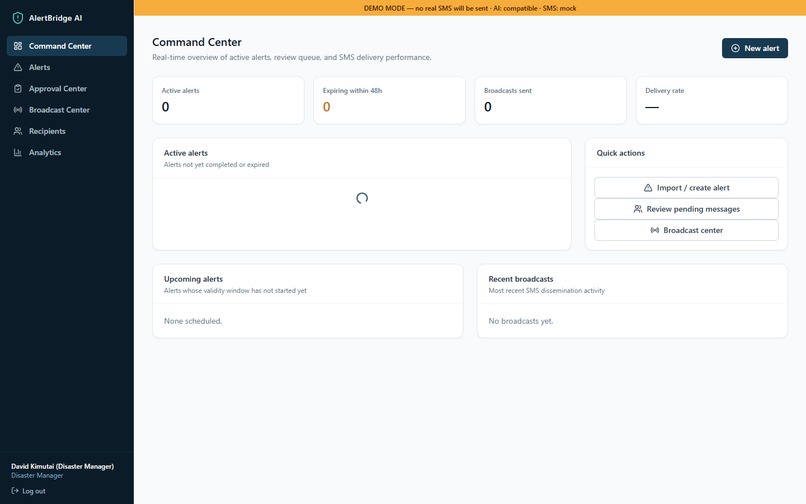Select Recipients in the sidebar
Viewport: 806px width, 504px height.
(67, 131)
